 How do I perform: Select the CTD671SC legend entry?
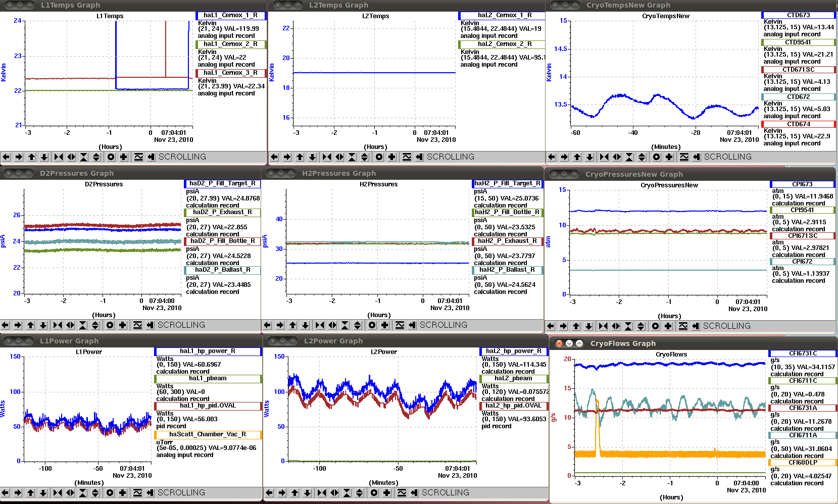[x=799, y=70]
